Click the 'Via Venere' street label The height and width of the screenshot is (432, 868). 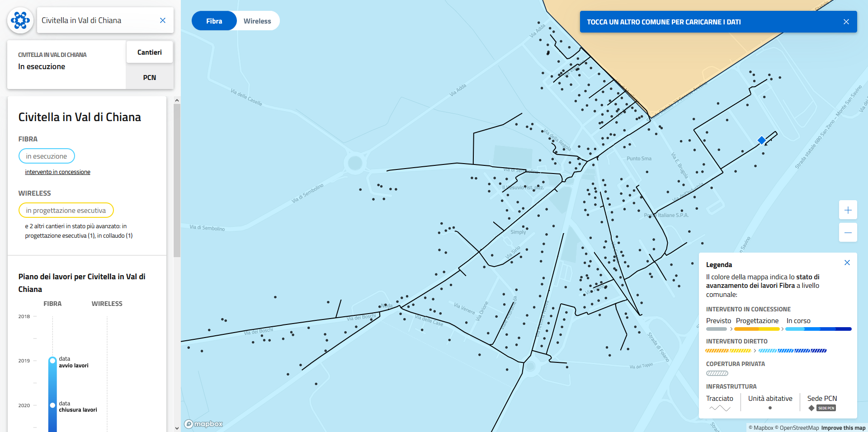pos(465,309)
